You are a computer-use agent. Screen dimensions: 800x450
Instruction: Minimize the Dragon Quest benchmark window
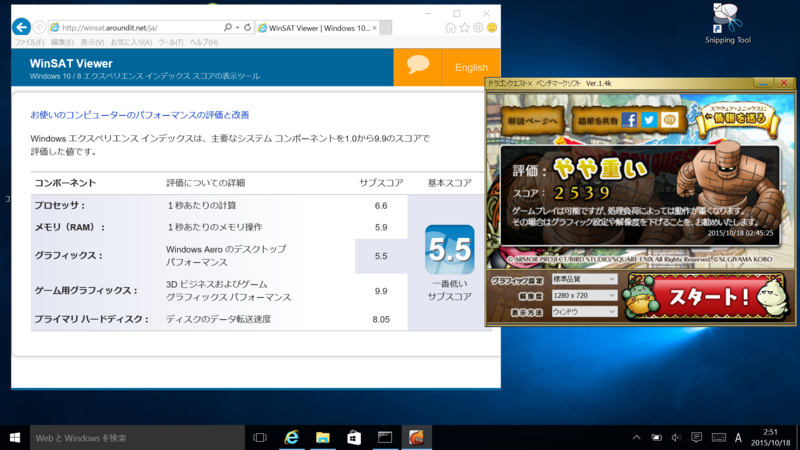[x=763, y=83]
